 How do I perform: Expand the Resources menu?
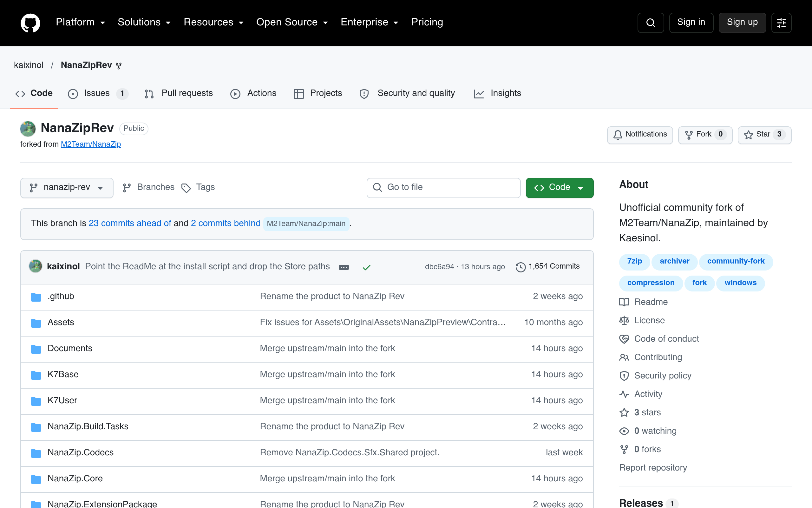pyautogui.click(x=214, y=22)
